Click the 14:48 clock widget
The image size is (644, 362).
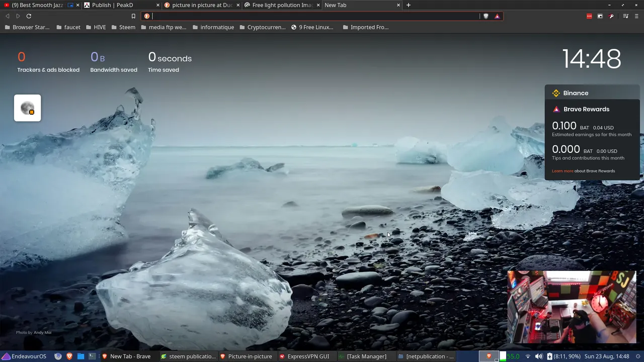[x=592, y=59]
